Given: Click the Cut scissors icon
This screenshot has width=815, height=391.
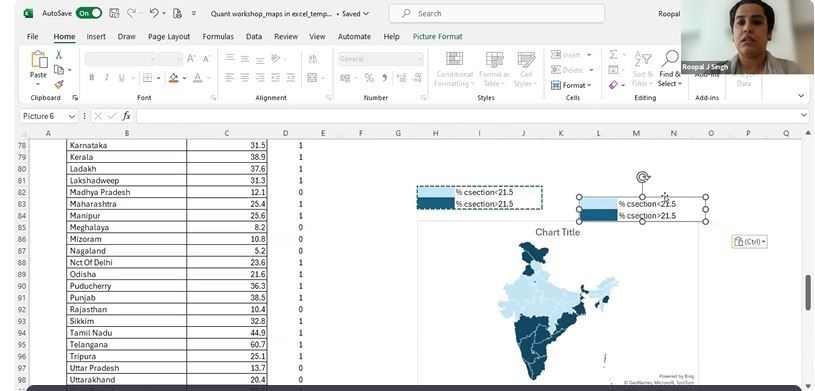Looking at the screenshot, I should [59, 55].
